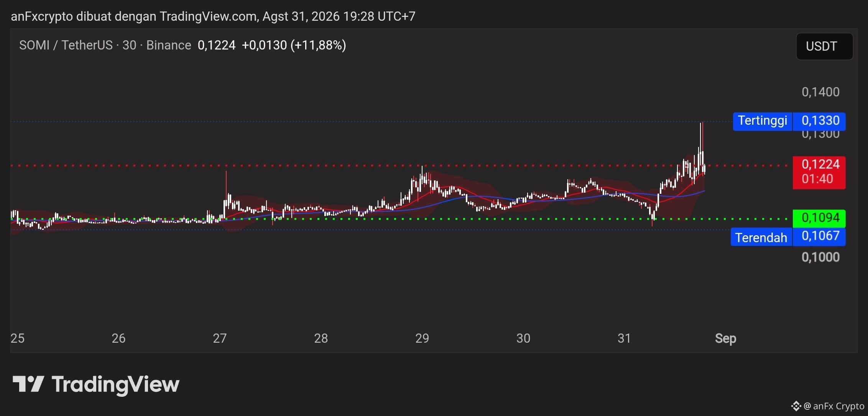The height and width of the screenshot is (416, 868).
Task: Click the date 26 on time axis
Action: (x=118, y=338)
